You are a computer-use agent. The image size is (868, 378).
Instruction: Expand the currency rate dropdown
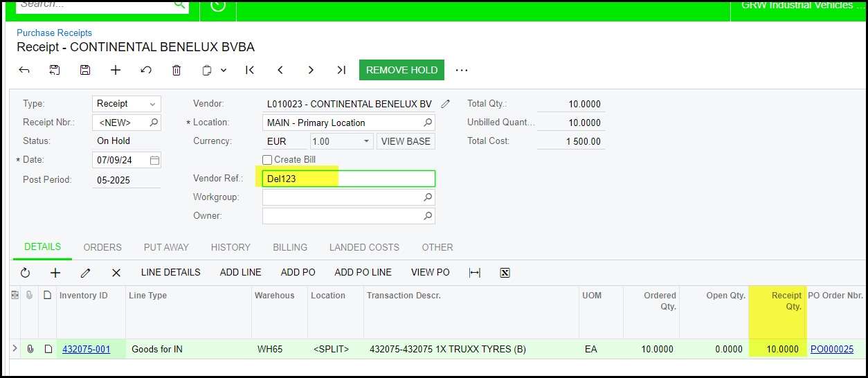366,141
